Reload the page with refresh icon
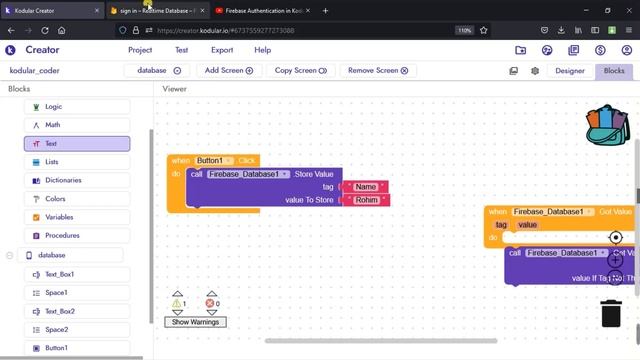Viewport: 640px width, 360px height. click(x=45, y=30)
